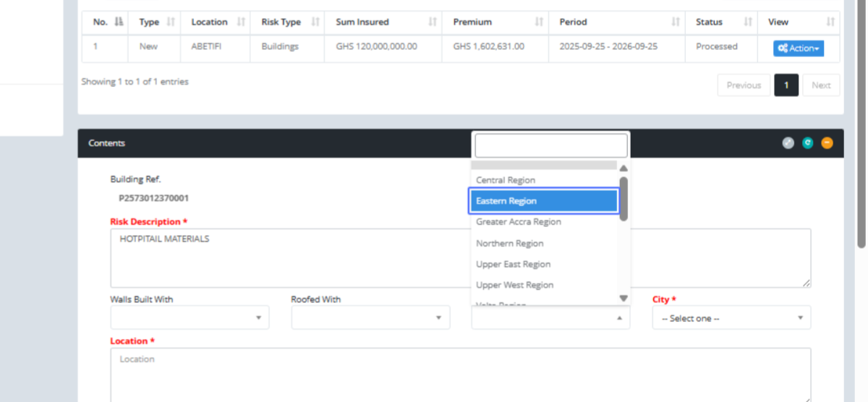868x402 pixels.
Task: Go to the Next page
Action: click(820, 85)
